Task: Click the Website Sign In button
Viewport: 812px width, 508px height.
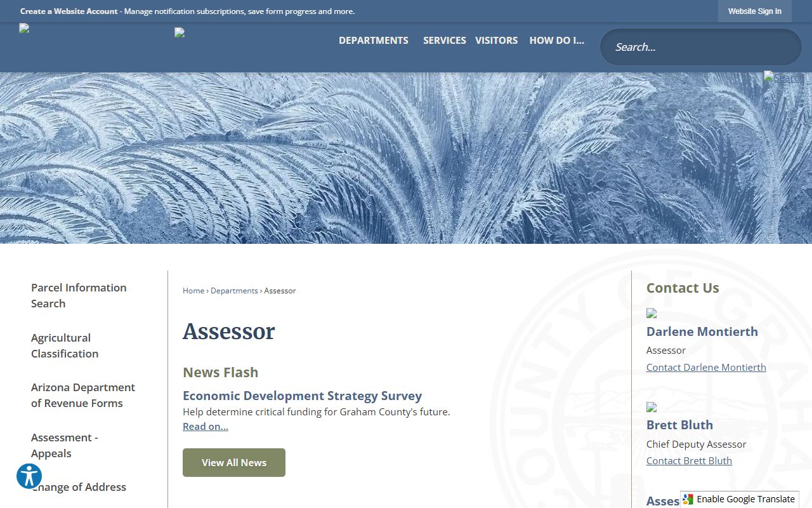Action: click(754, 11)
